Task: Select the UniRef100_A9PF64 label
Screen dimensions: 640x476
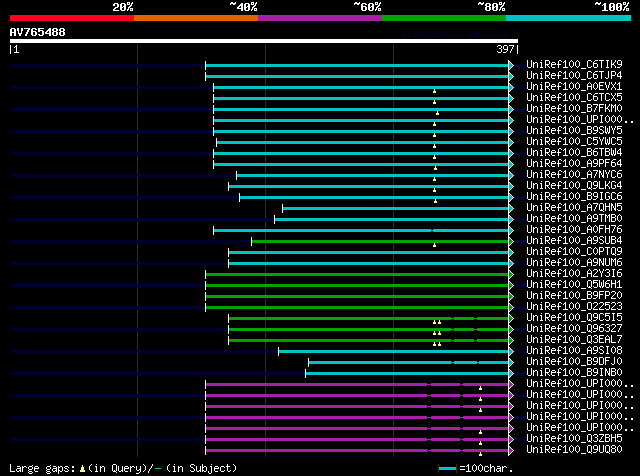Action: (x=574, y=163)
